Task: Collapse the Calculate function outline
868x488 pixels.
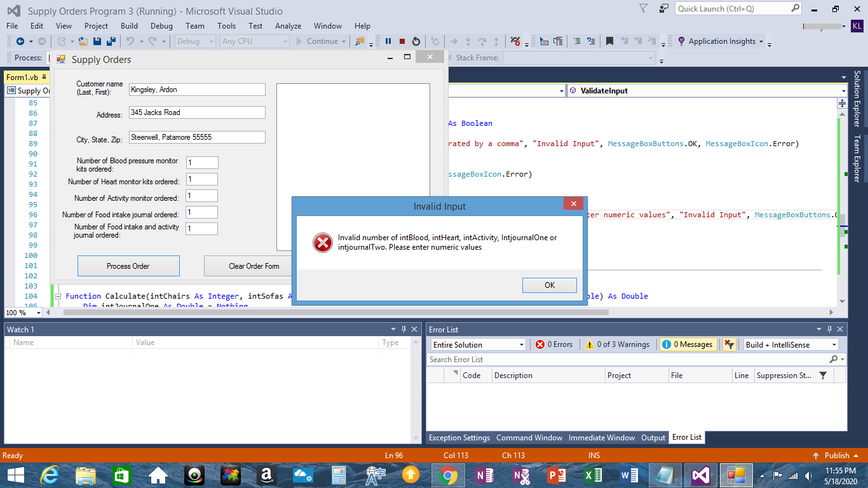Action: [58, 296]
